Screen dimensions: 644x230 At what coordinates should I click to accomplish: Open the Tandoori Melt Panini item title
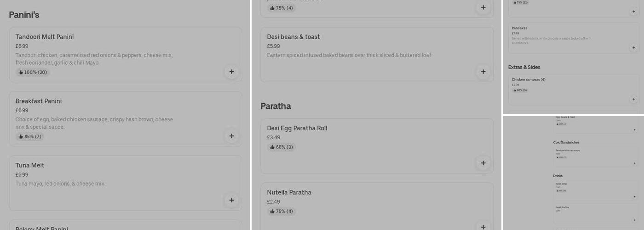pyautogui.click(x=45, y=37)
